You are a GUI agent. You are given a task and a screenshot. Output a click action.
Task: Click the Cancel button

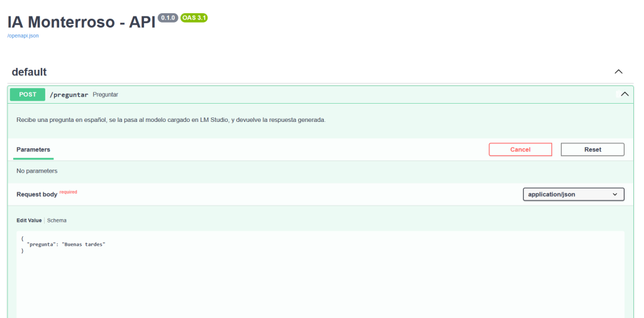(520, 150)
